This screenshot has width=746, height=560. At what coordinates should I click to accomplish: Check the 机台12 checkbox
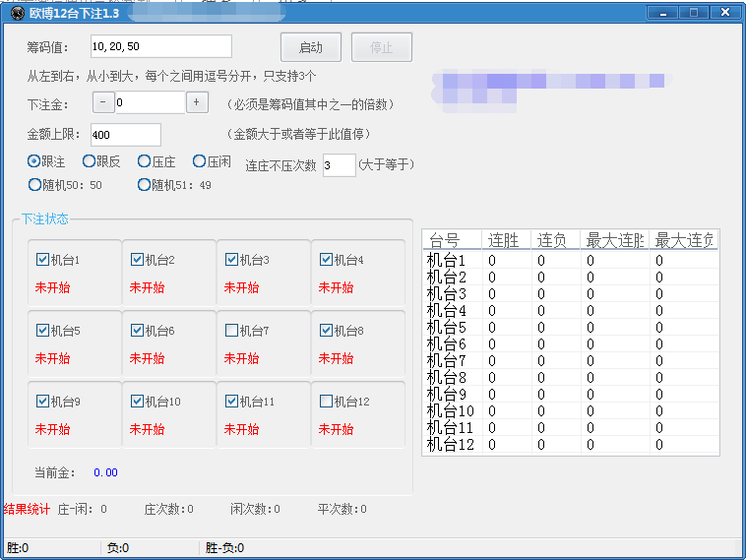(326, 402)
